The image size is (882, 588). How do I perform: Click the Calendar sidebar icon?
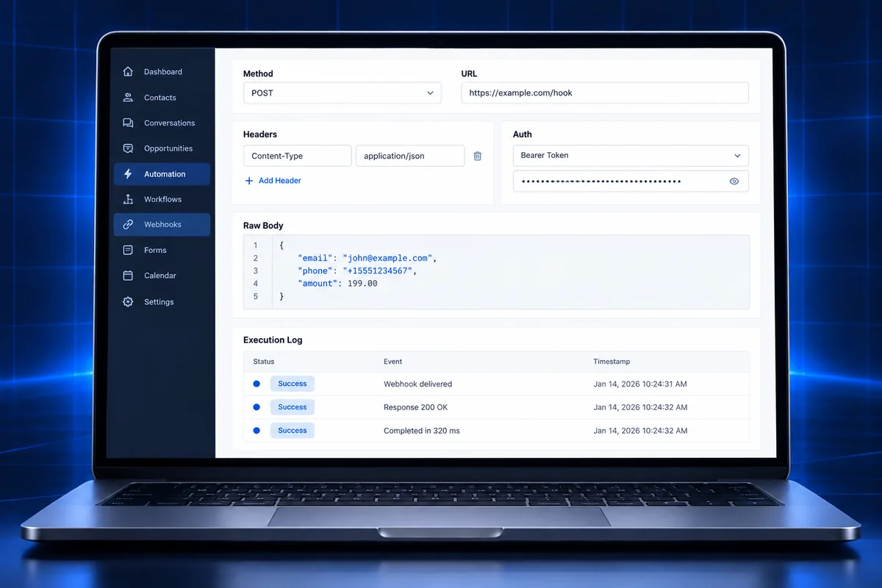point(128,276)
